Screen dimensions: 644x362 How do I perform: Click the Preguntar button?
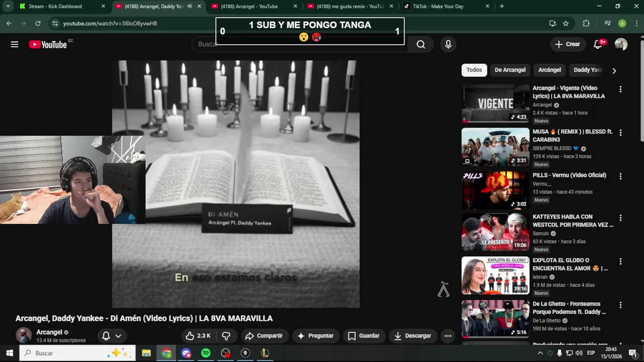click(x=315, y=336)
